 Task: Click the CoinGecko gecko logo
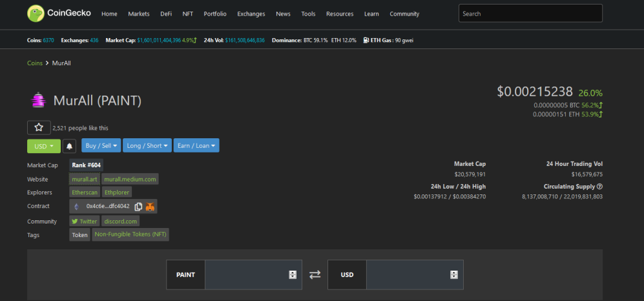click(x=36, y=14)
